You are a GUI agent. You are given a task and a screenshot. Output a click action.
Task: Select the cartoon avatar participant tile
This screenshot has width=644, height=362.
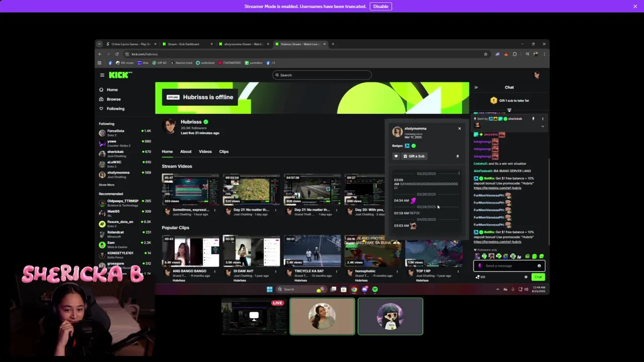390,316
